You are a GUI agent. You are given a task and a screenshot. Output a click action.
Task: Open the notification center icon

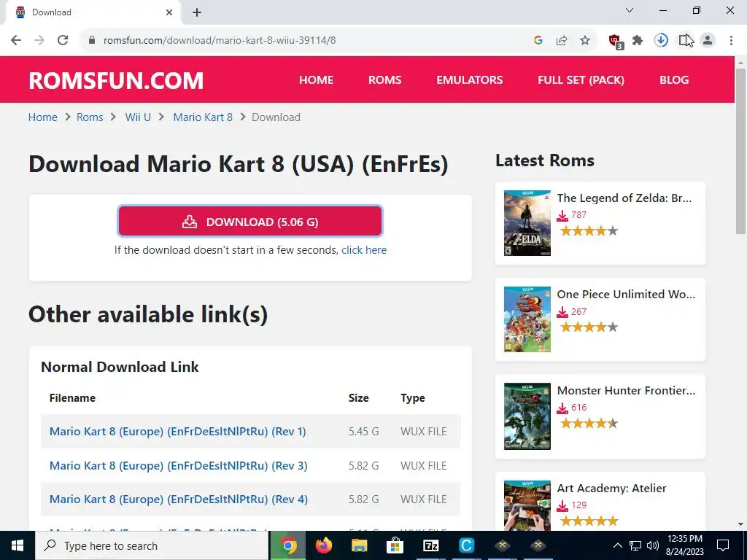(723, 545)
